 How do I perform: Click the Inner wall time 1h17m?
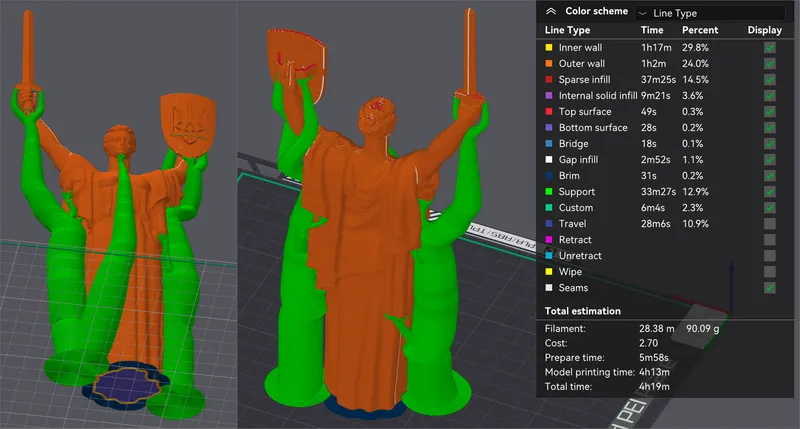coord(656,47)
